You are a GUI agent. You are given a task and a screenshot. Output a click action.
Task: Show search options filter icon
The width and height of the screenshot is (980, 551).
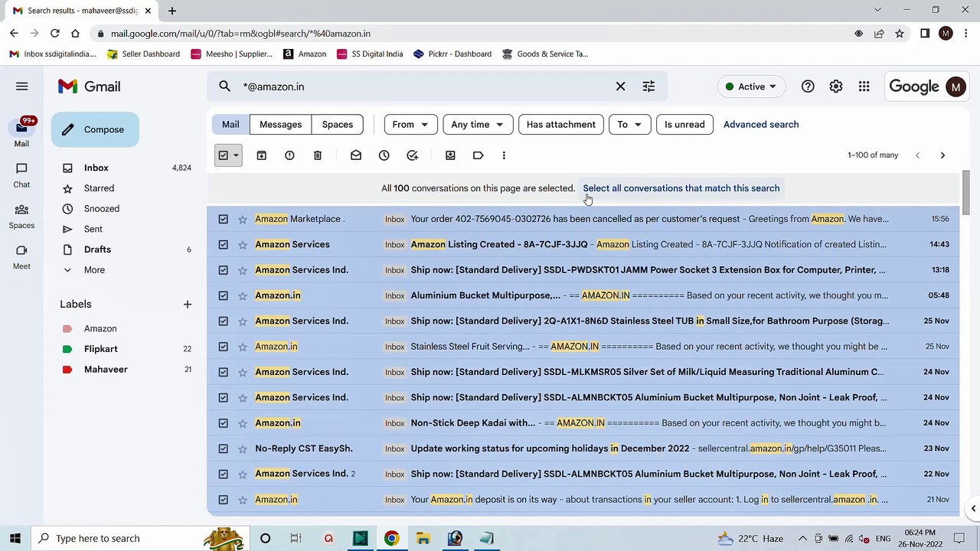tap(648, 86)
